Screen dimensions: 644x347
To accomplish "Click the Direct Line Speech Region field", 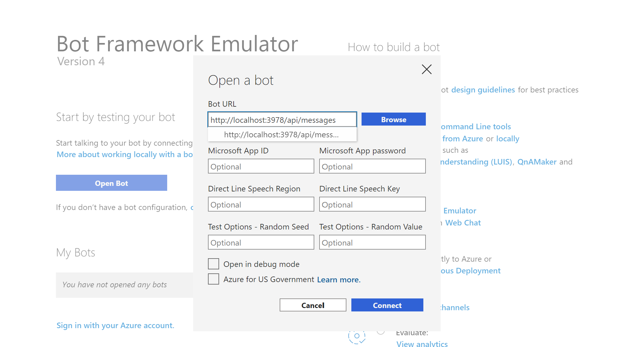I will tap(261, 204).
